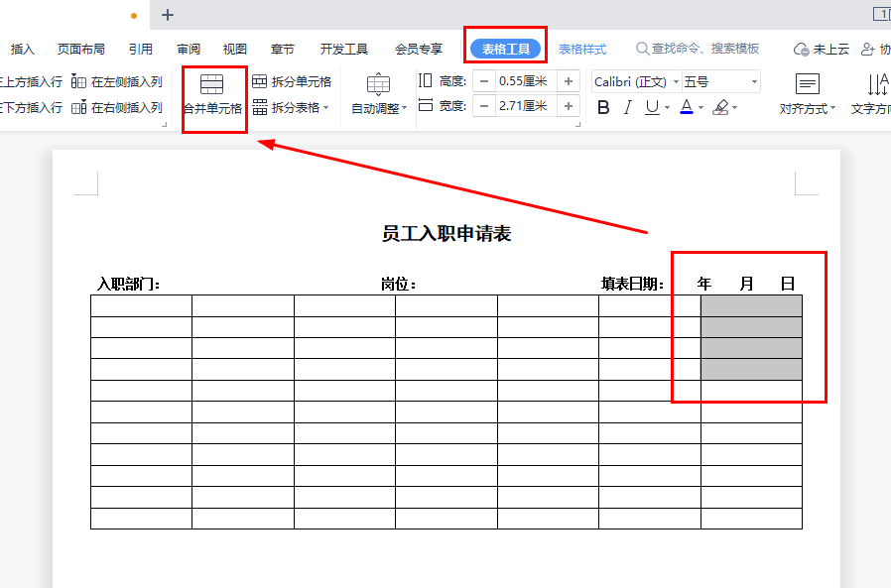Decrease column width with minus button
891x588 pixels.
point(484,106)
